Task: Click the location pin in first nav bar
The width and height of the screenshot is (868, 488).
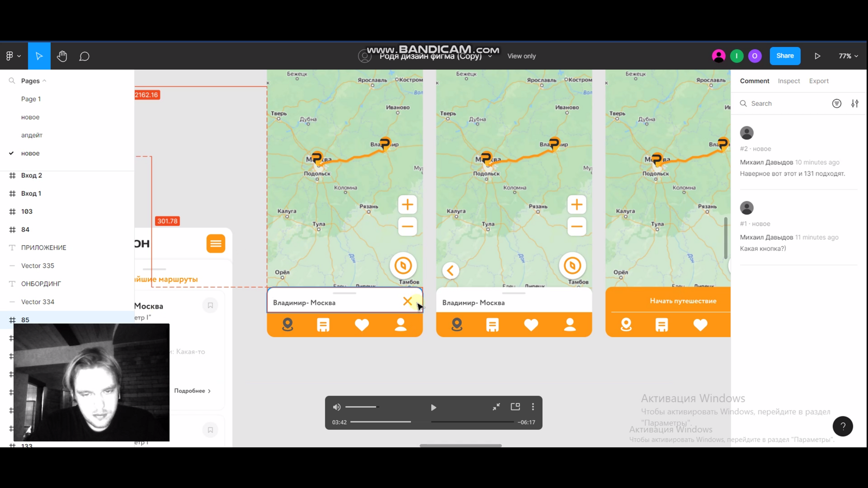Action: [x=288, y=325]
